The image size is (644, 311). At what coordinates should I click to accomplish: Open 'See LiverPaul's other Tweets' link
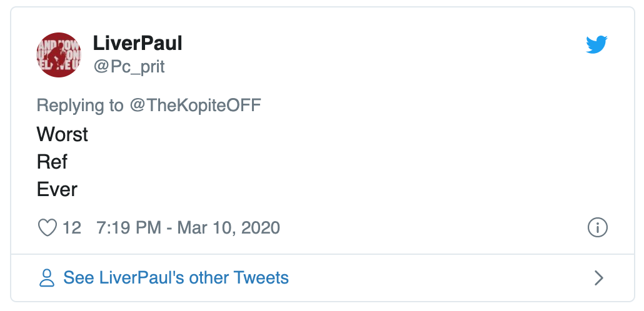[x=176, y=278]
